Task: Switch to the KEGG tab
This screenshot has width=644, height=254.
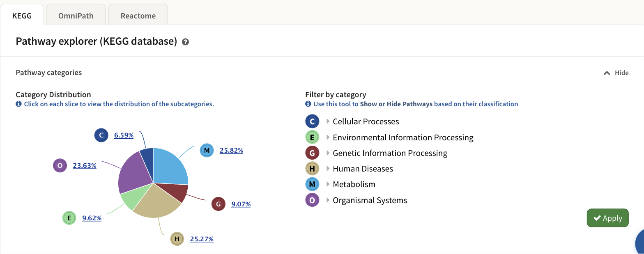Action: [22, 15]
